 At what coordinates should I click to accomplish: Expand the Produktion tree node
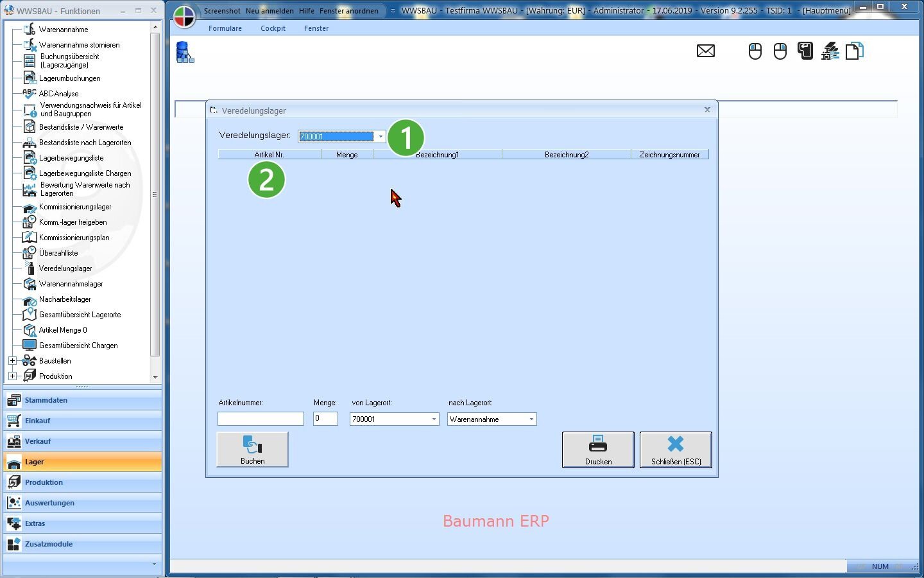pos(12,376)
